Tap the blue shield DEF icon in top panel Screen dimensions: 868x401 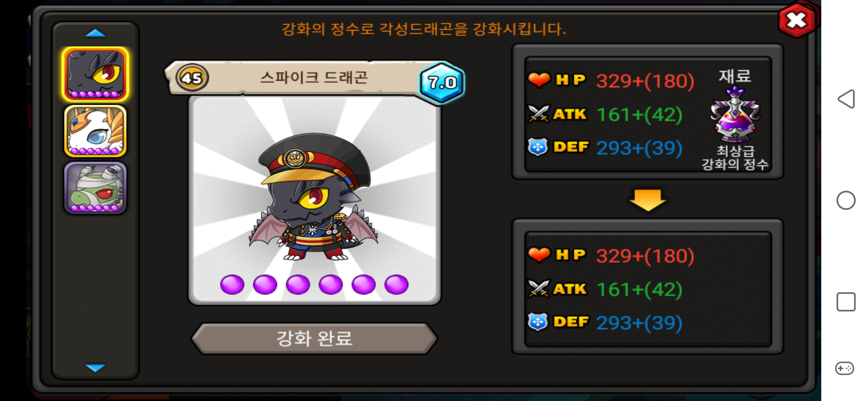[x=538, y=147]
